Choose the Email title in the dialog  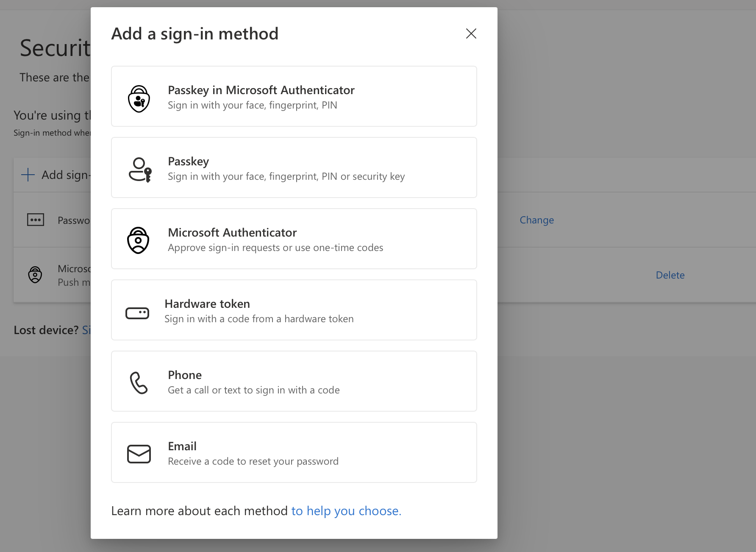182,446
